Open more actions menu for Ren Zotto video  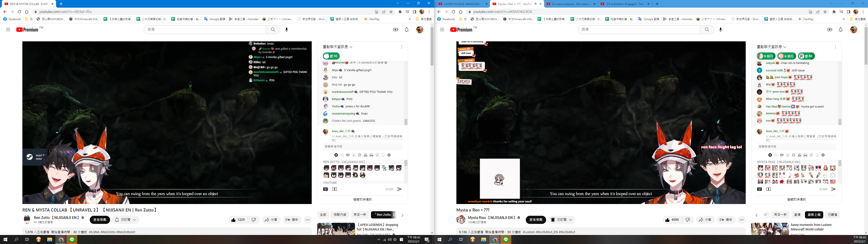pyautogui.click(x=308, y=220)
